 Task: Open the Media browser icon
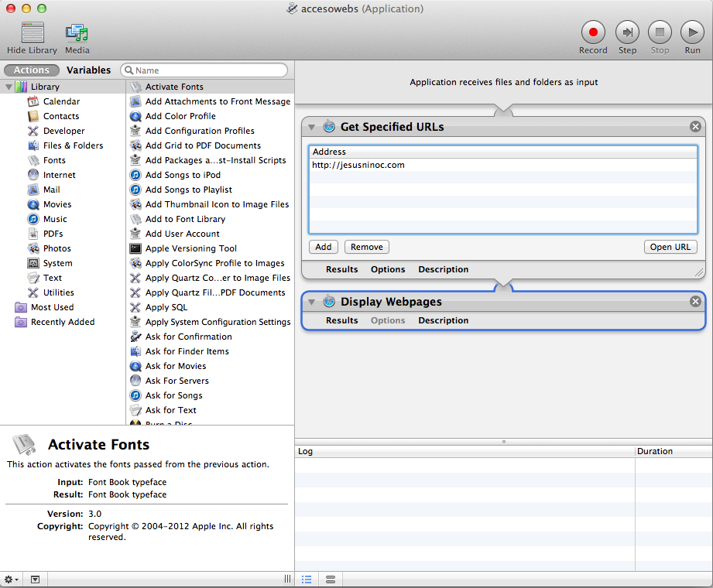(x=77, y=33)
